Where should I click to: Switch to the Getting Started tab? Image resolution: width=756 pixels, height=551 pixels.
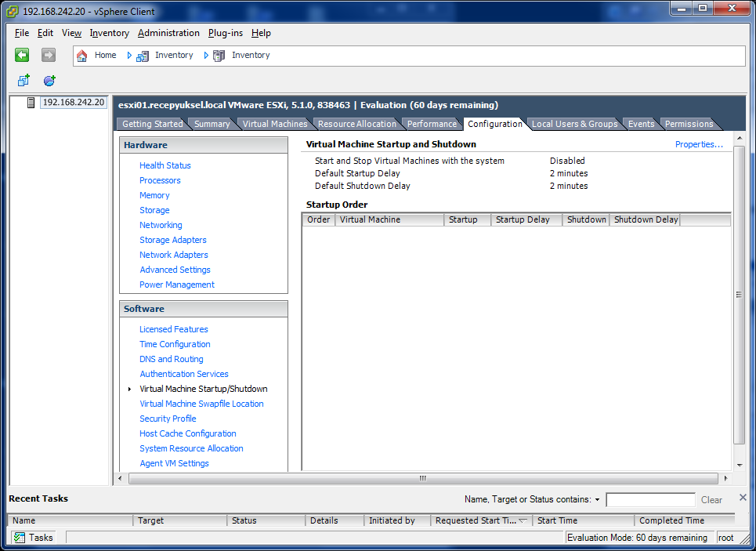tap(152, 124)
